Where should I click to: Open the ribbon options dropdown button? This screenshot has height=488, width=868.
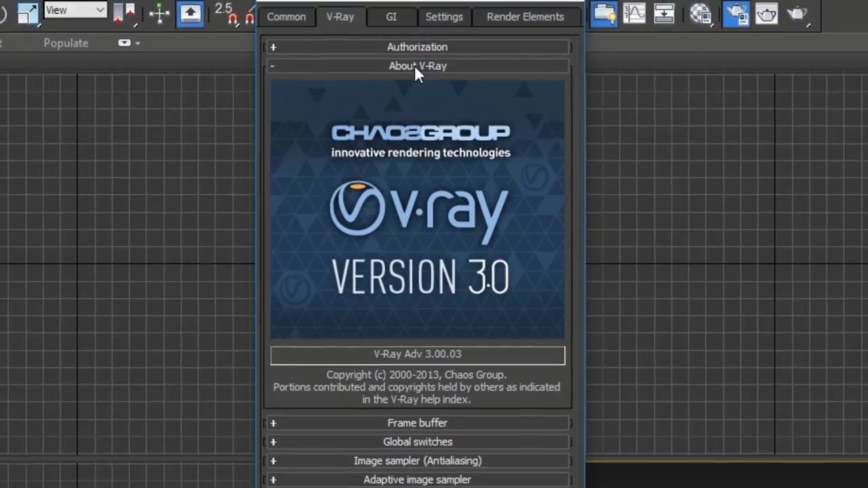[128, 43]
